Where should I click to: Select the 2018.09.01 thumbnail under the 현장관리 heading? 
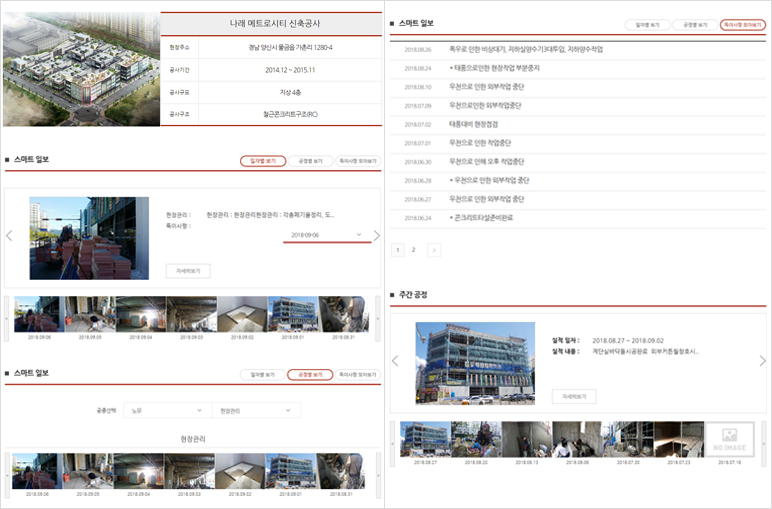pyautogui.click(x=290, y=471)
